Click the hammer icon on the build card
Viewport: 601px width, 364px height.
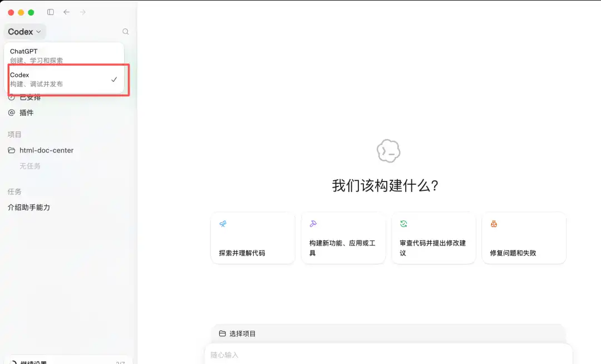[313, 224]
